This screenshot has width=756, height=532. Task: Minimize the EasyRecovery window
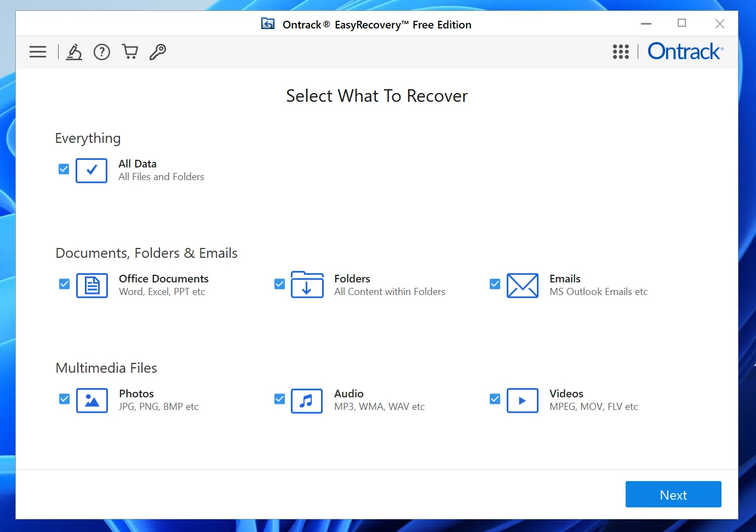pyautogui.click(x=646, y=24)
